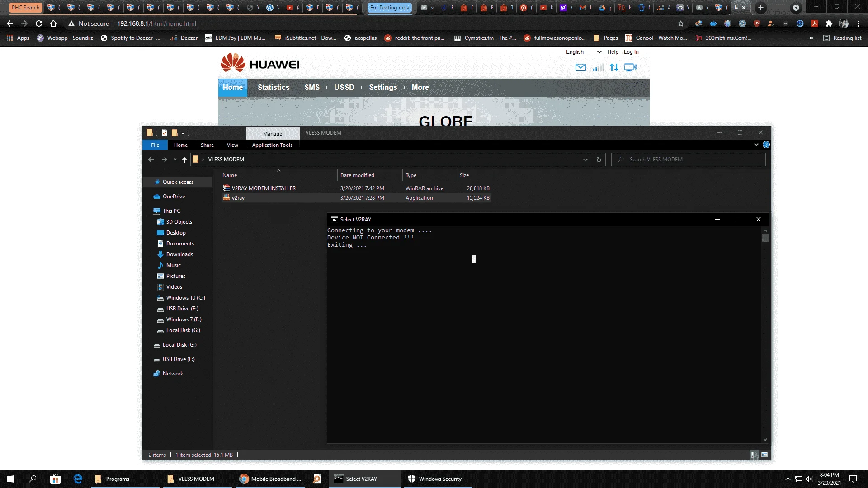The width and height of the screenshot is (868, 488).
Task: Click the Chrome address bar URL
Action: click(156, 23)
